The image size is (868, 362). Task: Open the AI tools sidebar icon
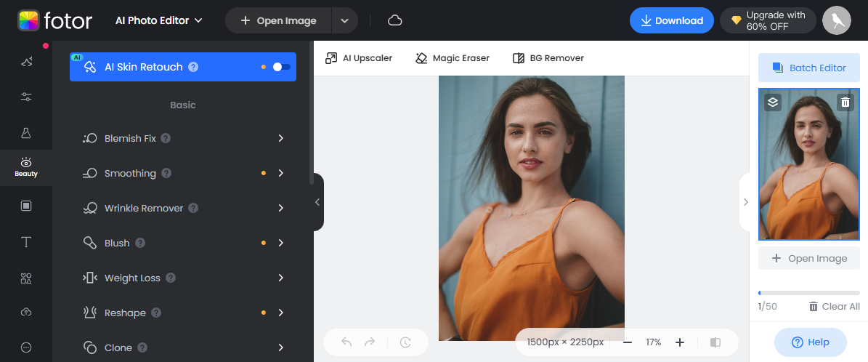click(x=26, y=62)
